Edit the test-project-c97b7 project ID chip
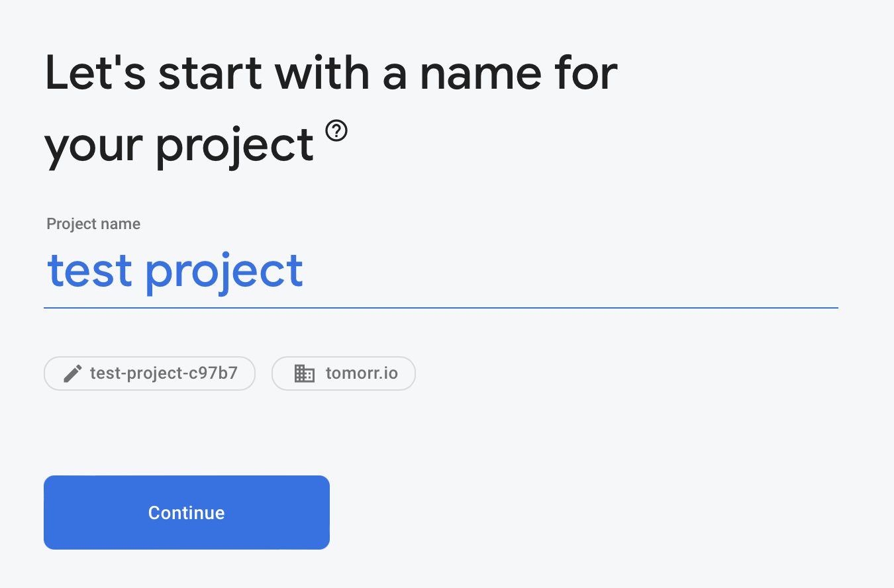 pos(150,373)
